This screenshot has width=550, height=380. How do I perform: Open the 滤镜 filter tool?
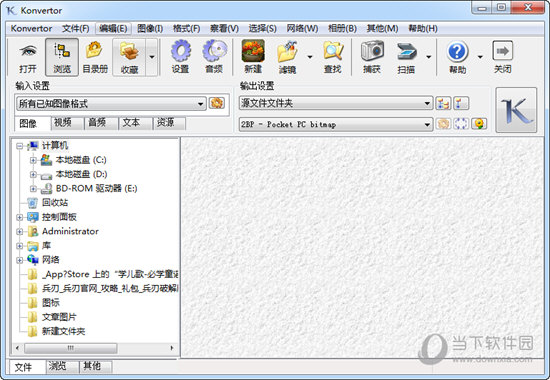pos(287,57)
